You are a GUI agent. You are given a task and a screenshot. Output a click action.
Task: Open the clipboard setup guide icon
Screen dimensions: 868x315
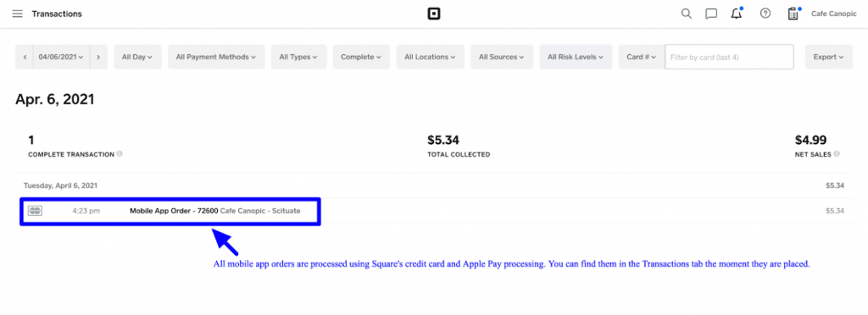[793, 14]
